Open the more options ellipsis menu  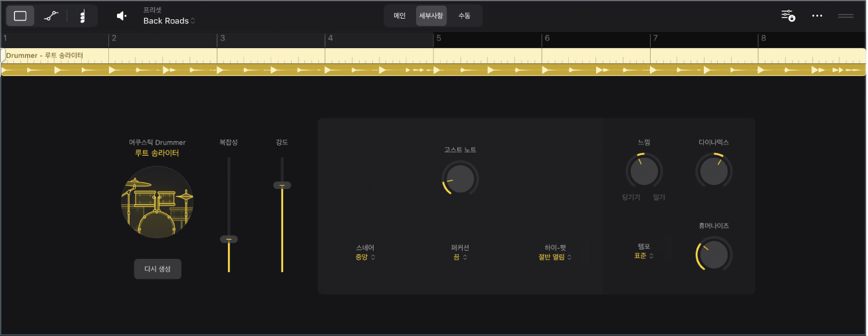(817, 15)
